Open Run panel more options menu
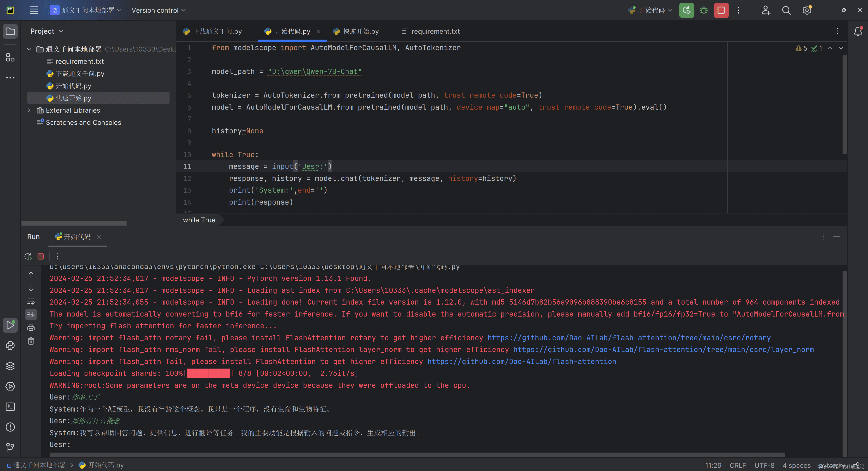The image size is (868, 471). [x=58, y=256]
